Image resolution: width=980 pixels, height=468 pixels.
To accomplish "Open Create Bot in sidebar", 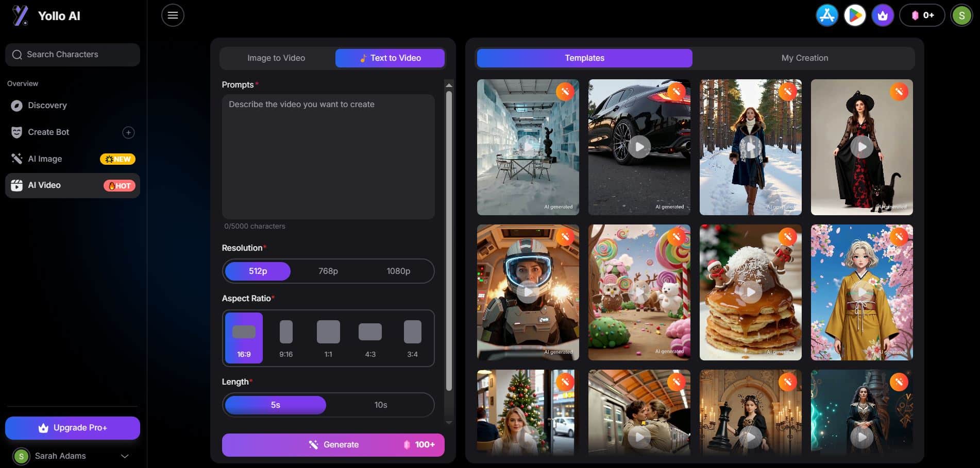I will (x=73, y=132).
